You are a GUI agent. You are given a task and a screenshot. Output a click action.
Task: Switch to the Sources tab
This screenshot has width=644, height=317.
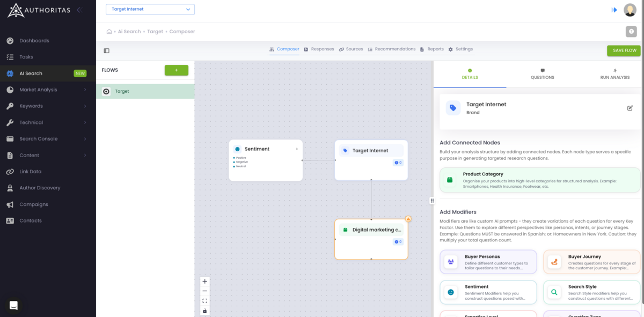(x=351, y=49)
